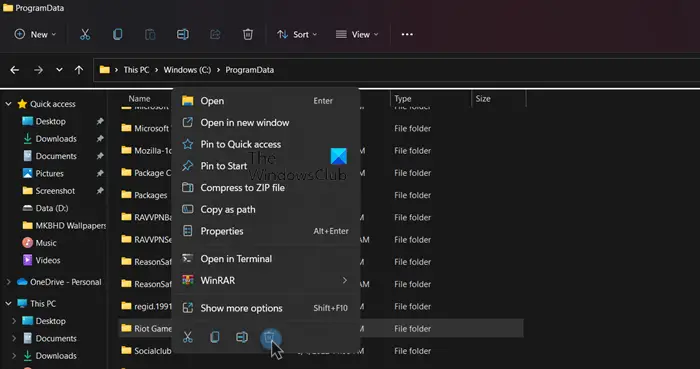Click This PC in address breadcrumb
The height and width of the screenshot is (369, 700).
point(136,70)
